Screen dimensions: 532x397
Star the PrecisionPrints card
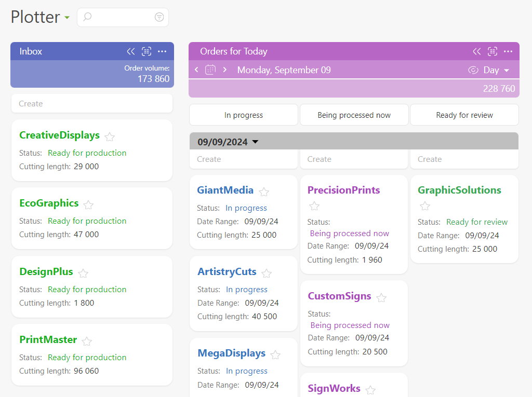(314, 206)
